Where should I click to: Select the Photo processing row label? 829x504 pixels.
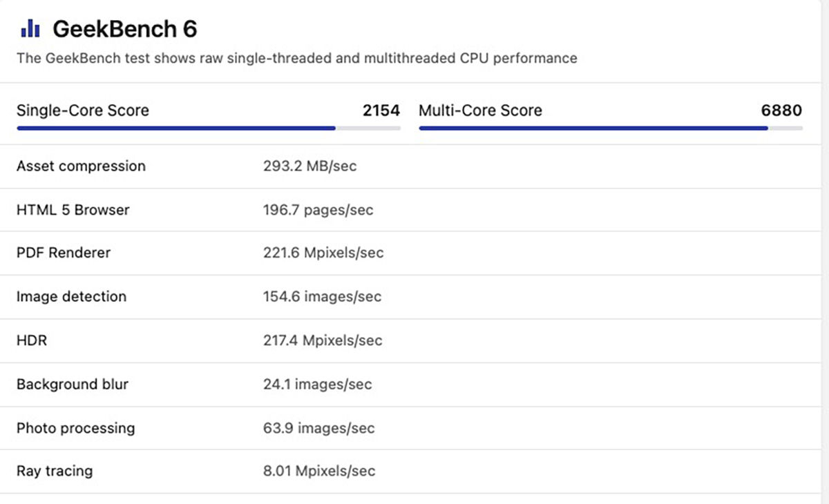[x=76, y=428]
